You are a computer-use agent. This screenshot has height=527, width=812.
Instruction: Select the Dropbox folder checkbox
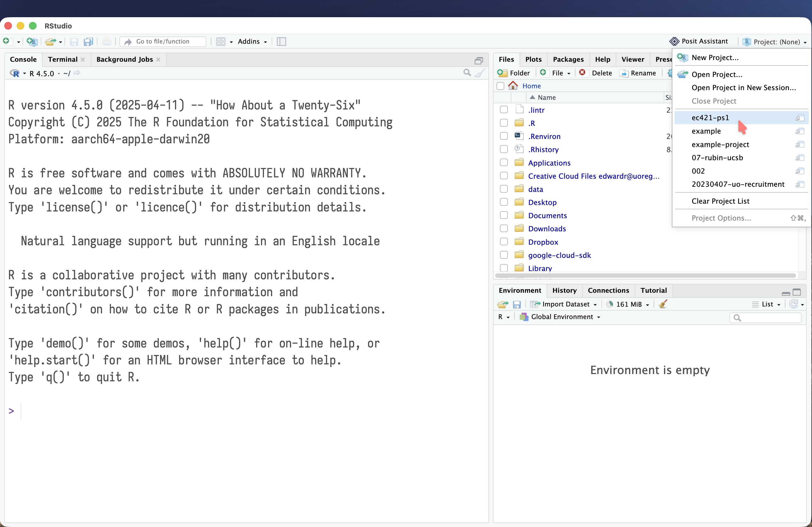503,242
